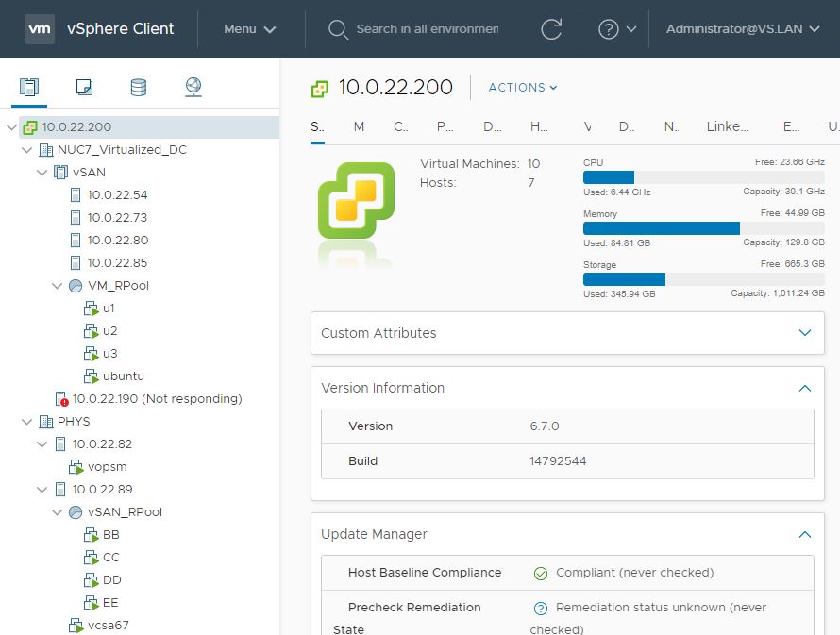The width and height of the screenshot is (840, 635).
Task: Switch to the Configure (C..) tab
Action: [401, 126]
